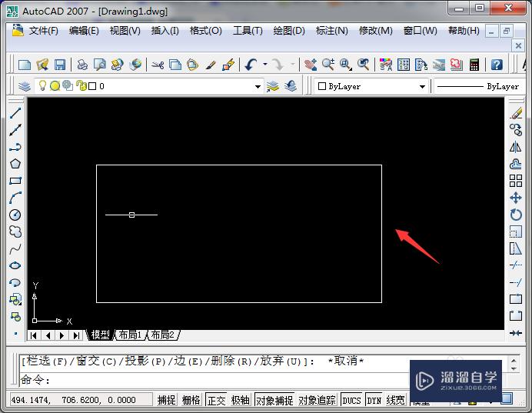This screenshot has height=413, width=532.
Task: Open the Calculator icon
Action: point(474,65)
